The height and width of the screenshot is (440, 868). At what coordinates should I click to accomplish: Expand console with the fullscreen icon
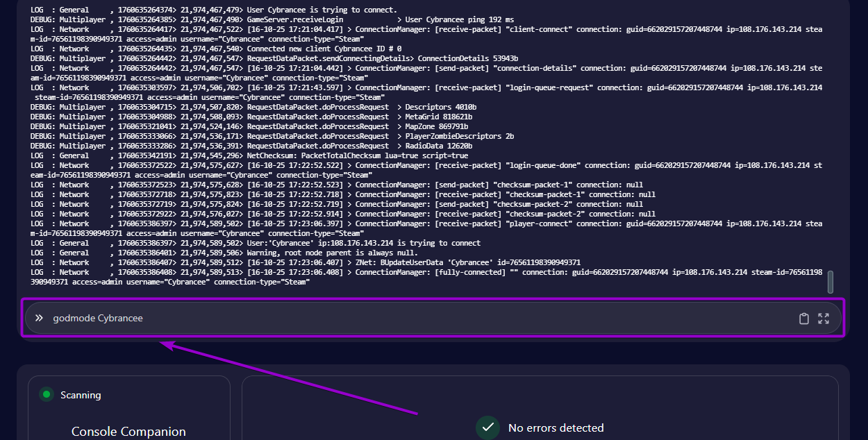pyautogui.click(x=824, y=319)
